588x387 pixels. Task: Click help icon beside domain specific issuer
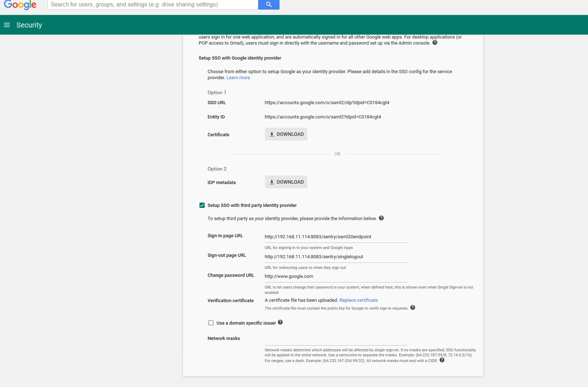pos(280,322)
